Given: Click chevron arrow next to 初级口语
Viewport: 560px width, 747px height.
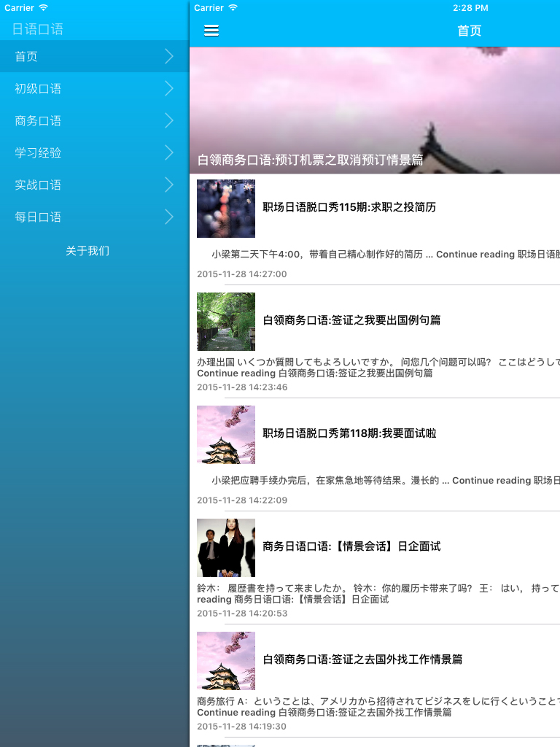Looking at the screenshot, I should click(169, 88).
